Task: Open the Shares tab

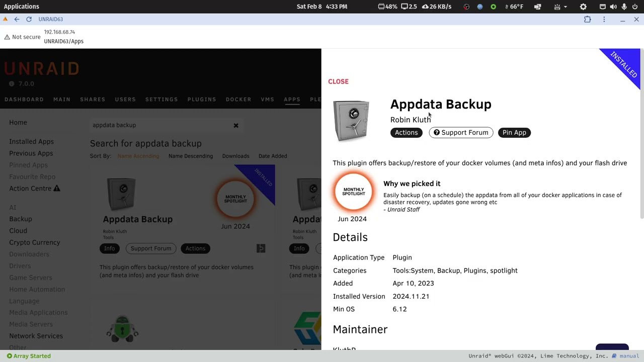Action: (93, 100)
